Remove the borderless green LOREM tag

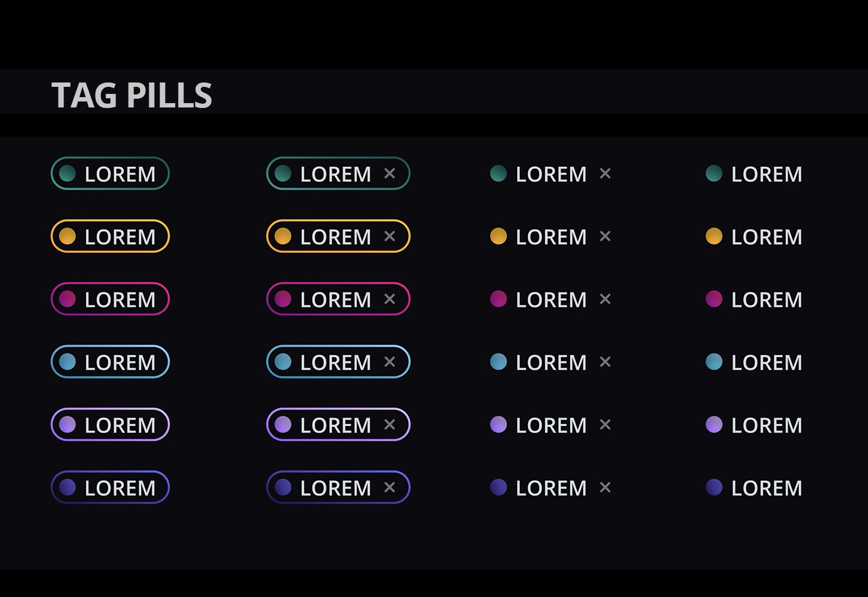point(605,174)
